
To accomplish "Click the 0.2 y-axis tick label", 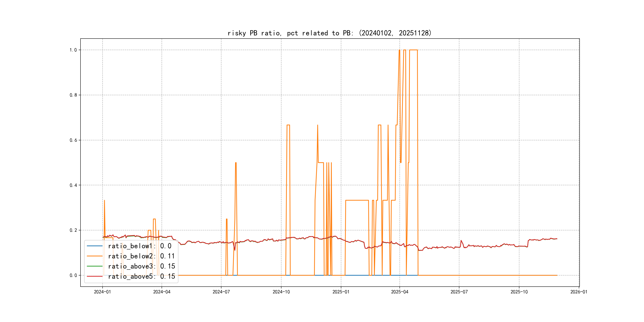I will (73, 230).
